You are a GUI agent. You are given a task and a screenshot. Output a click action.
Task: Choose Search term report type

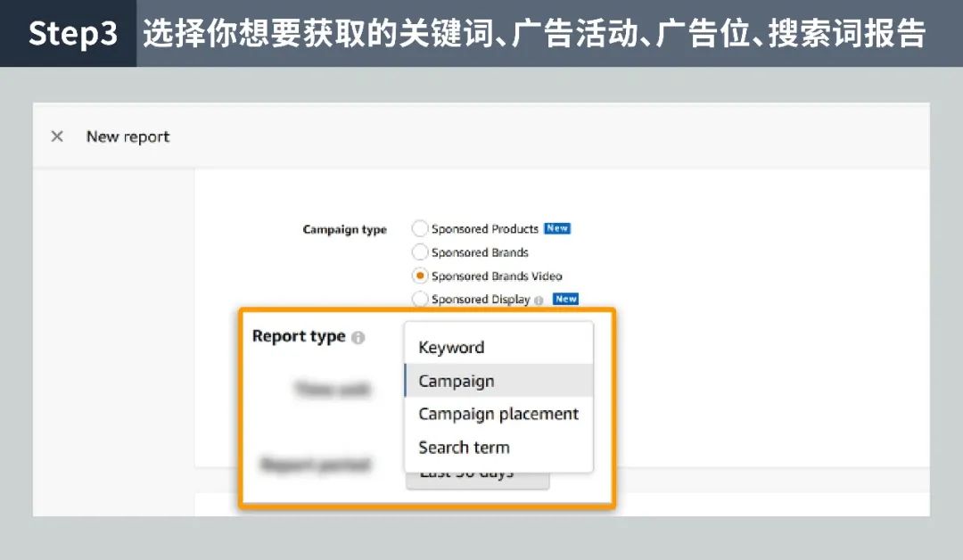pos(498,447)
